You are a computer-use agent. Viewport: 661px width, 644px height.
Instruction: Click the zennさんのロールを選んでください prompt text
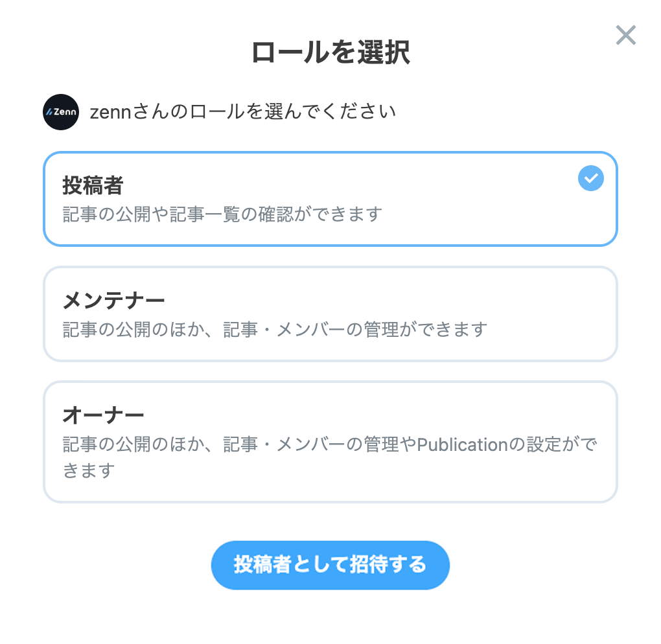click(243, 112)
